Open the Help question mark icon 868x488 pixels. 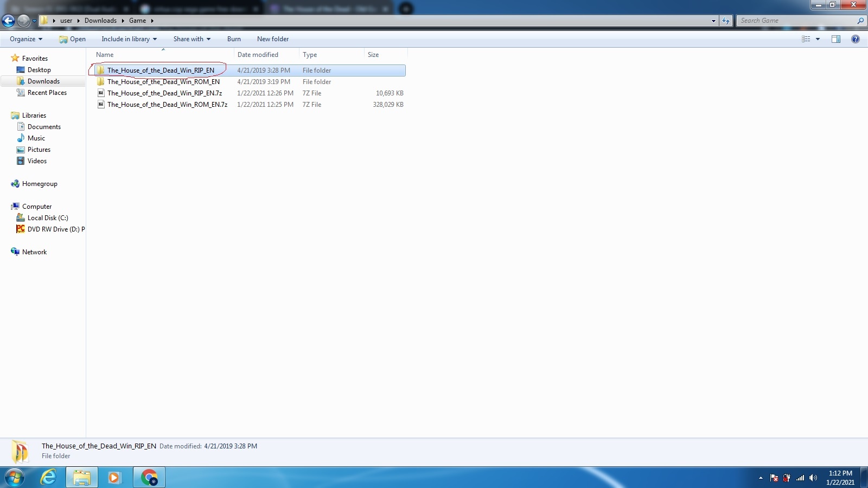pos(856,39)
